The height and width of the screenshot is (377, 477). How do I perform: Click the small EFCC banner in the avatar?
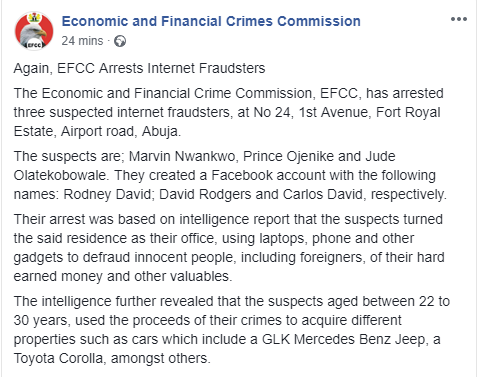pos(34,45)
